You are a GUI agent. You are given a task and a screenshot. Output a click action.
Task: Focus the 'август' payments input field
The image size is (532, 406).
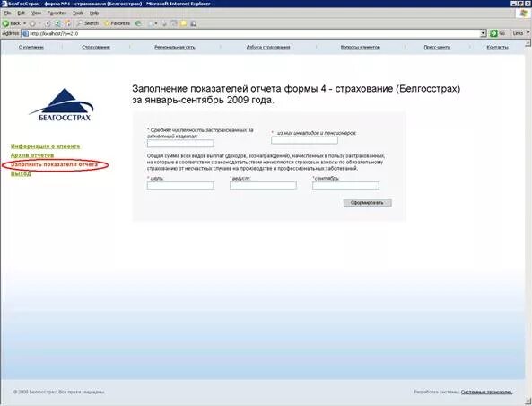coord(263,186)
